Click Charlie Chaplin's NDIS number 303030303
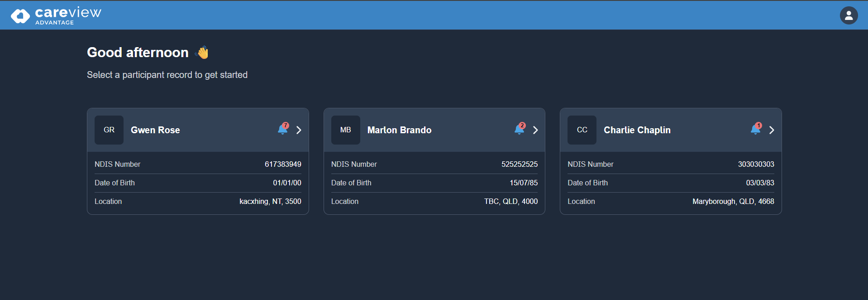This screenshot has width=868, height=300. [756, 164]
